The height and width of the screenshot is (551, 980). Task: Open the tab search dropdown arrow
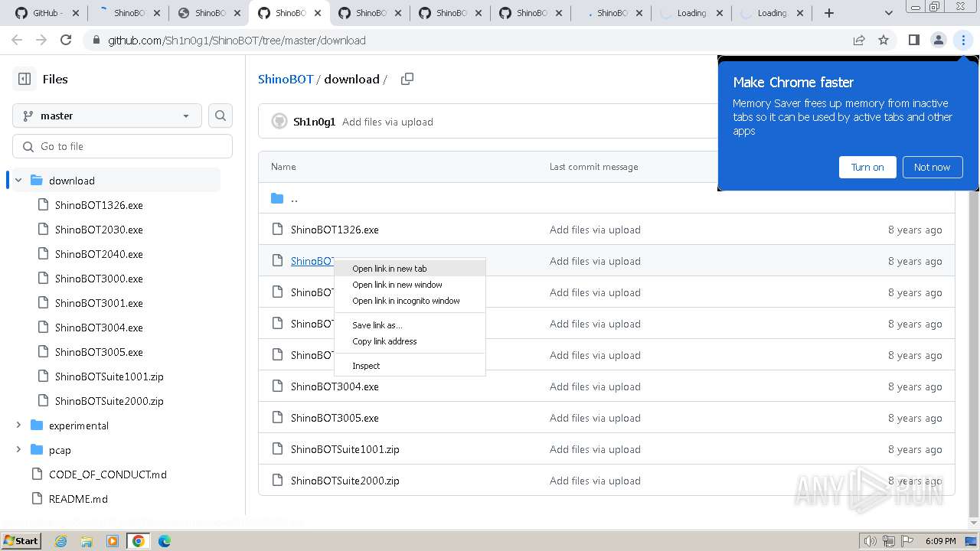pos(888,13)
